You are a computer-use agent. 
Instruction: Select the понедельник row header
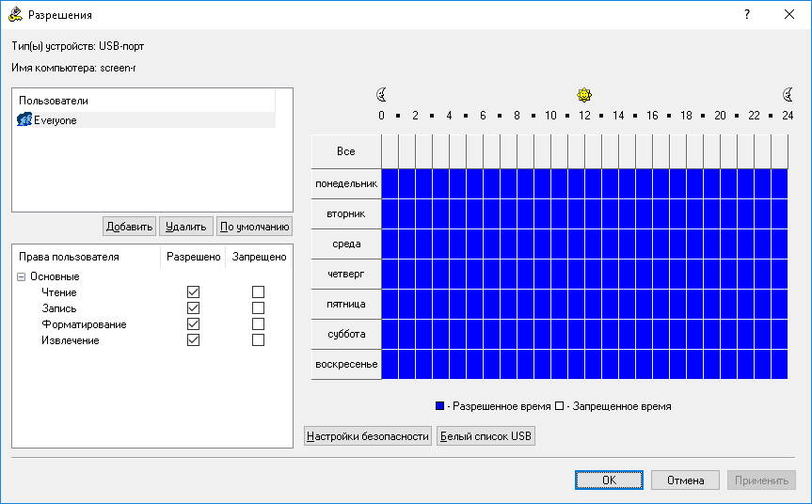tap(346, 183)
